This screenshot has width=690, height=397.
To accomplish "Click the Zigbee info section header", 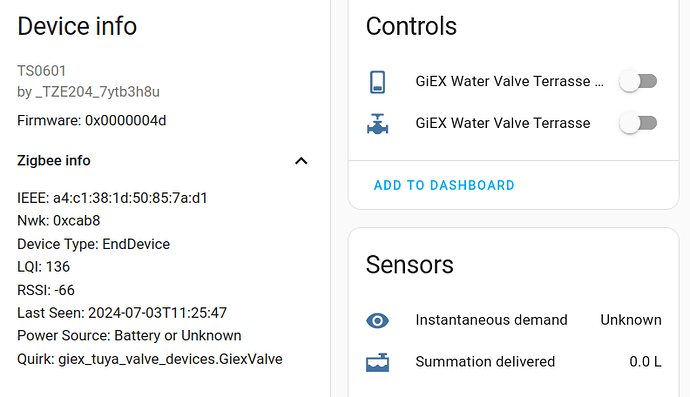I will (163, 161).
